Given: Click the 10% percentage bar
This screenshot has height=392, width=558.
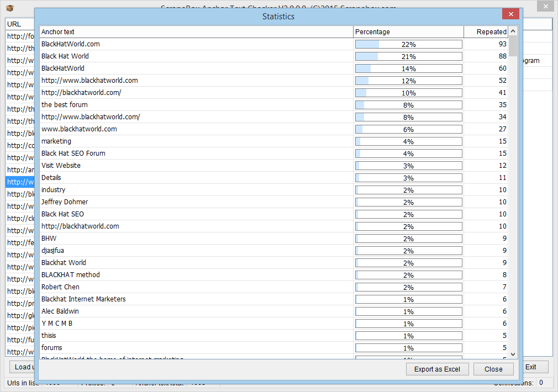Looking at the screenshot, I should [408, 93].
